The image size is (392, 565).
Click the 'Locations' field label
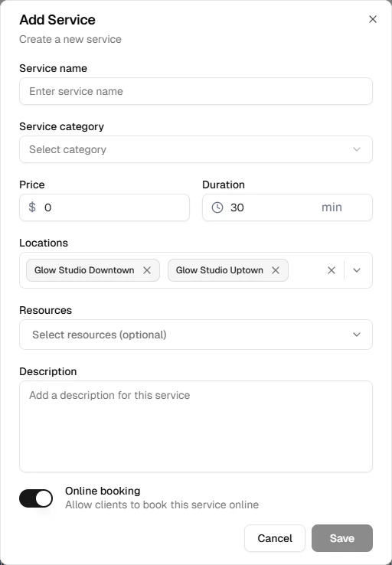click(44, 243)
